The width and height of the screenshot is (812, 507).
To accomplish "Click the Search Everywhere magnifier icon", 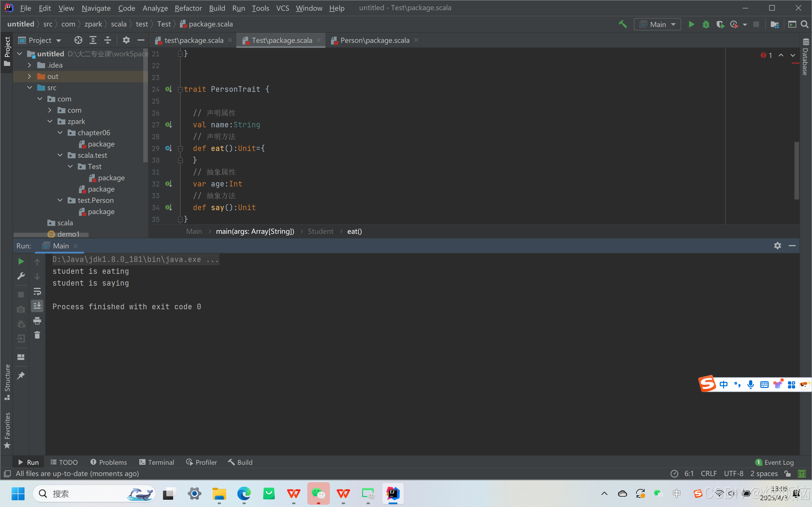I will [x=804, y=25].
